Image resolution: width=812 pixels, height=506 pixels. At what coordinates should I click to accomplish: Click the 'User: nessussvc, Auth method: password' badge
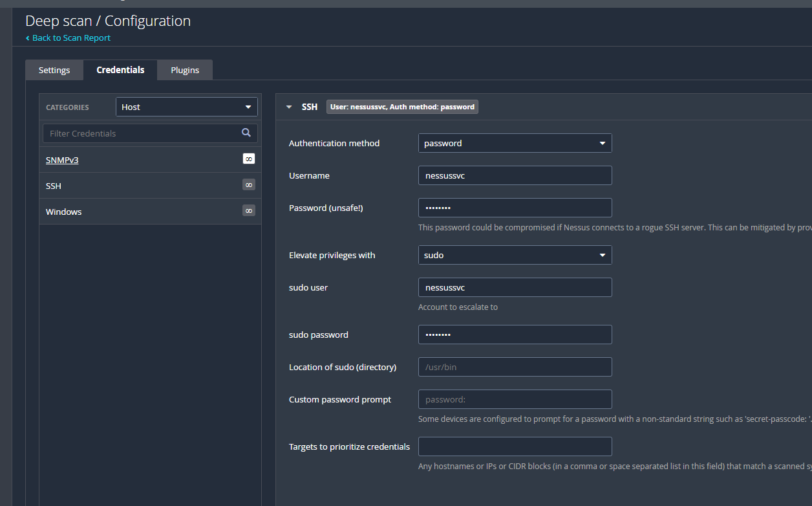point(402,107)
